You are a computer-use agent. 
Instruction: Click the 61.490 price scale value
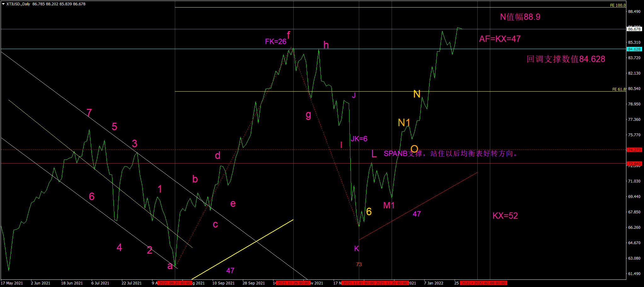(634, 274)
